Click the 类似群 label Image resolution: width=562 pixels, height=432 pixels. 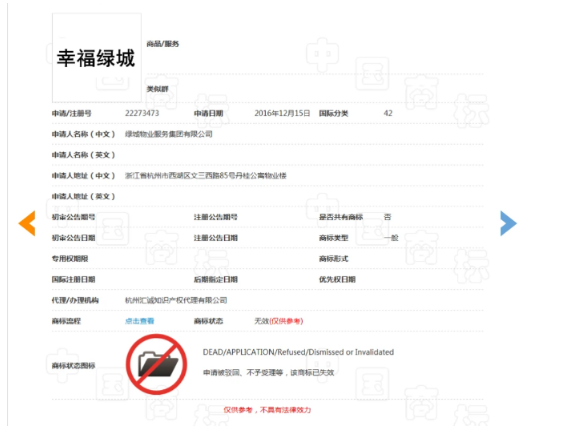click(x=157, y=89)
